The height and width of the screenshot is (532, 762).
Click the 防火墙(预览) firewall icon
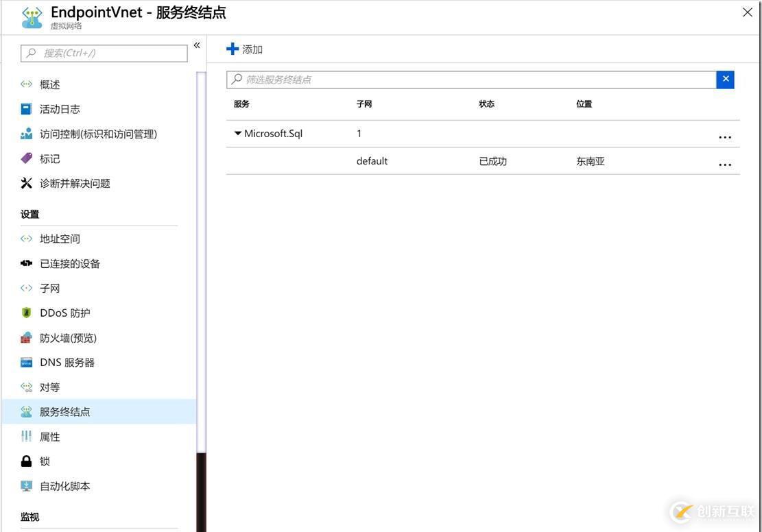[26, 338]
